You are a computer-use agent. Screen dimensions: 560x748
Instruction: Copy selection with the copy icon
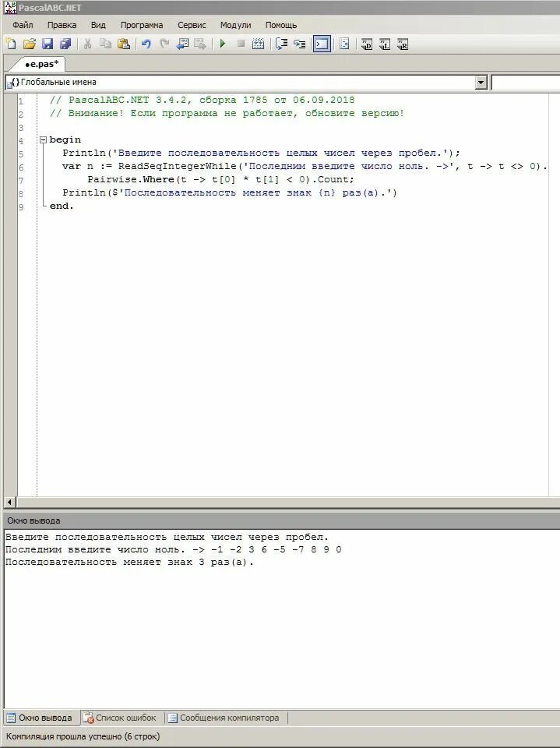click(105, 44)
